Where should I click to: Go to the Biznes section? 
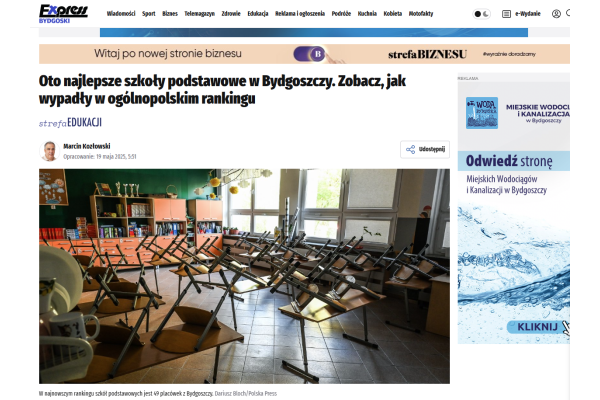[170, 14]
